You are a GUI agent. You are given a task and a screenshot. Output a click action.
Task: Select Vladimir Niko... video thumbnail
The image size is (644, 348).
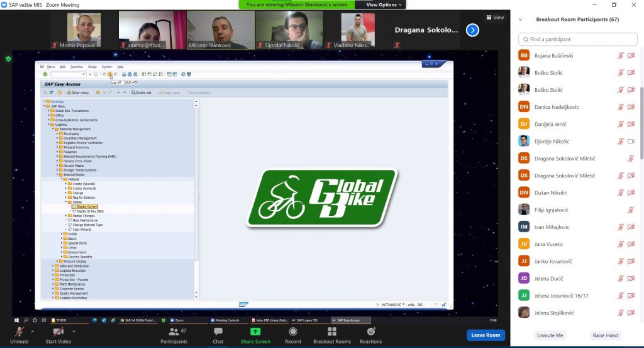pos(357,30)
